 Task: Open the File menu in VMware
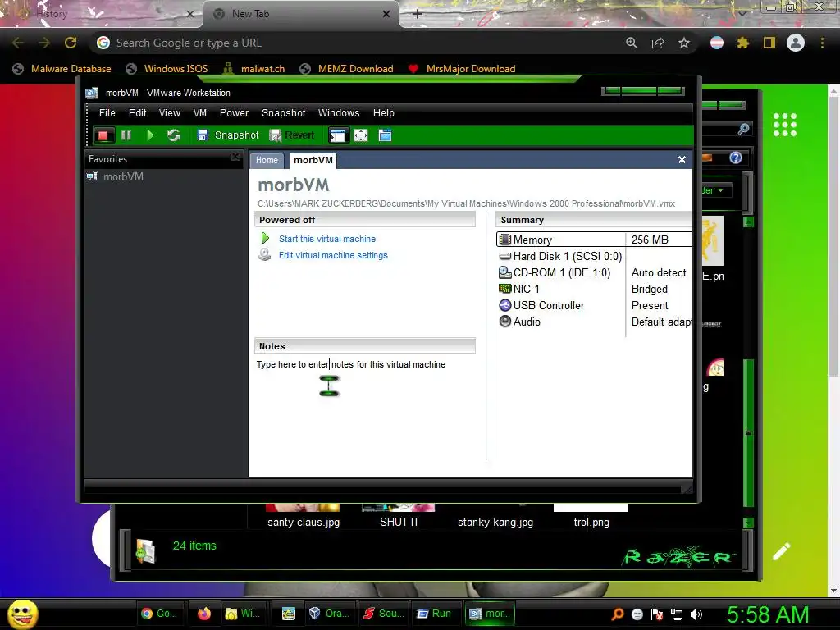107,113
